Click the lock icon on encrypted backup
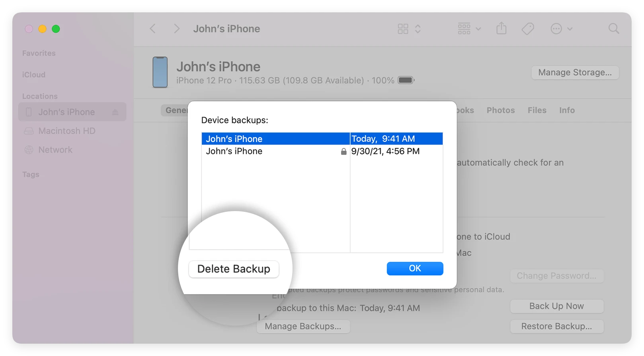Screen dimensions: 644x356 343,151
